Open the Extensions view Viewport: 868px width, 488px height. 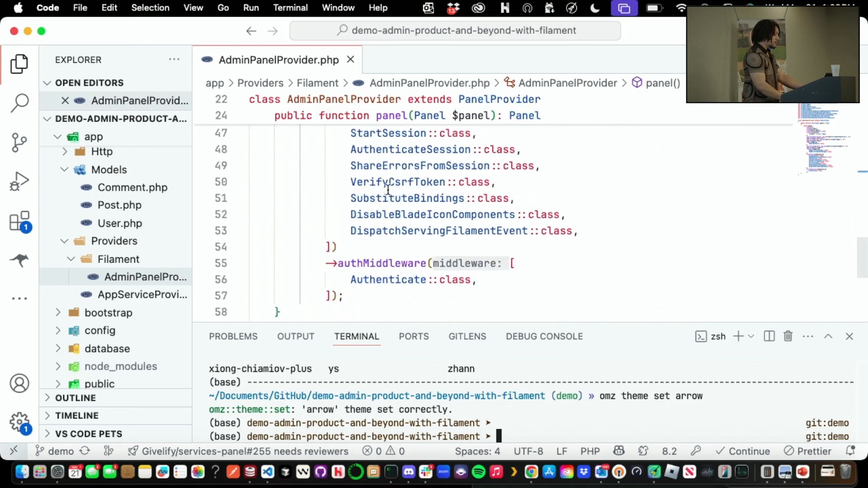pyautogui.click(x=19, y=221)
